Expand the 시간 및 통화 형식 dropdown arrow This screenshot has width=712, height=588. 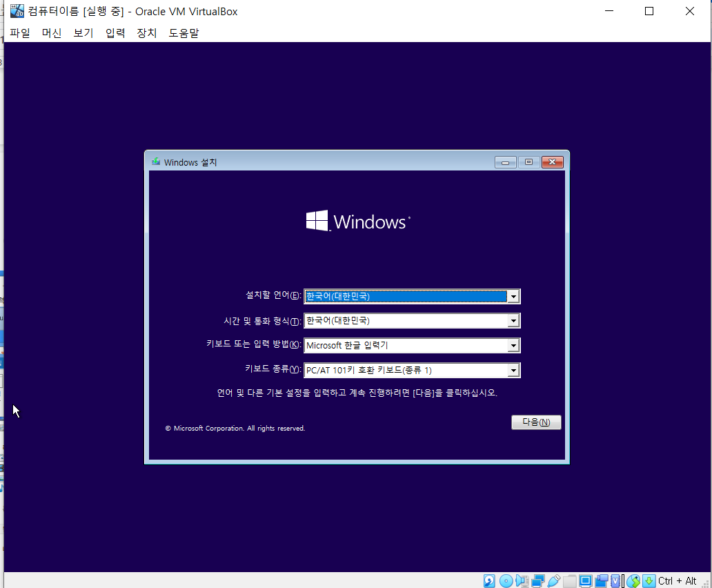tap(513, 321)
